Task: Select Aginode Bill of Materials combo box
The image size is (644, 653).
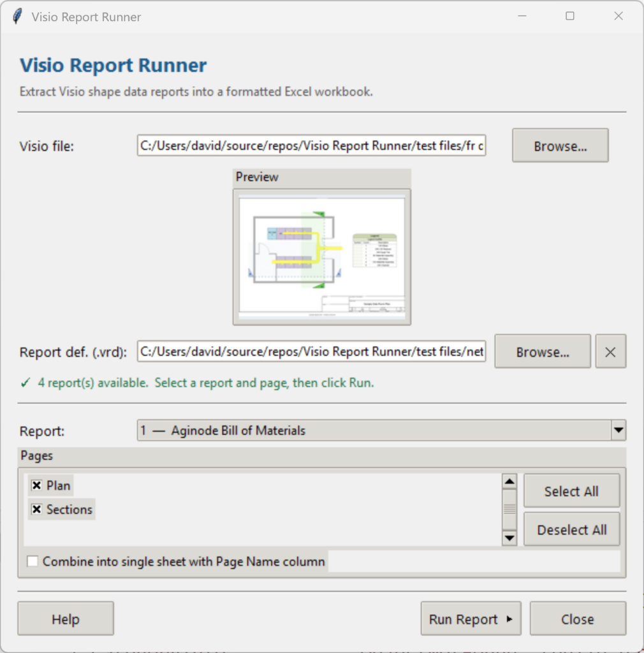Action: point(381,430)
